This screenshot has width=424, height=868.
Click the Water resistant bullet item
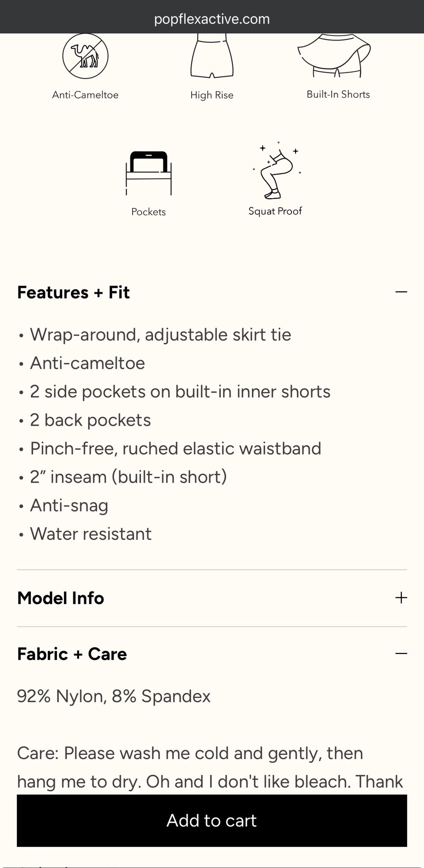tap(91, 534)
